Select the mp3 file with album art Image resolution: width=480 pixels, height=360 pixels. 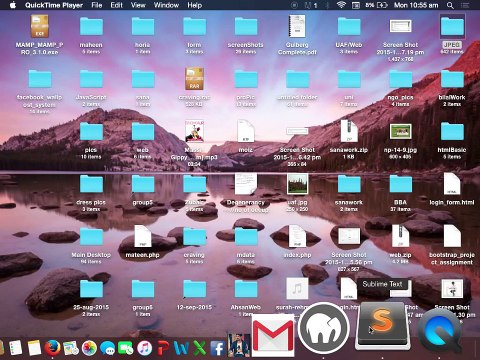coord(194,131)
